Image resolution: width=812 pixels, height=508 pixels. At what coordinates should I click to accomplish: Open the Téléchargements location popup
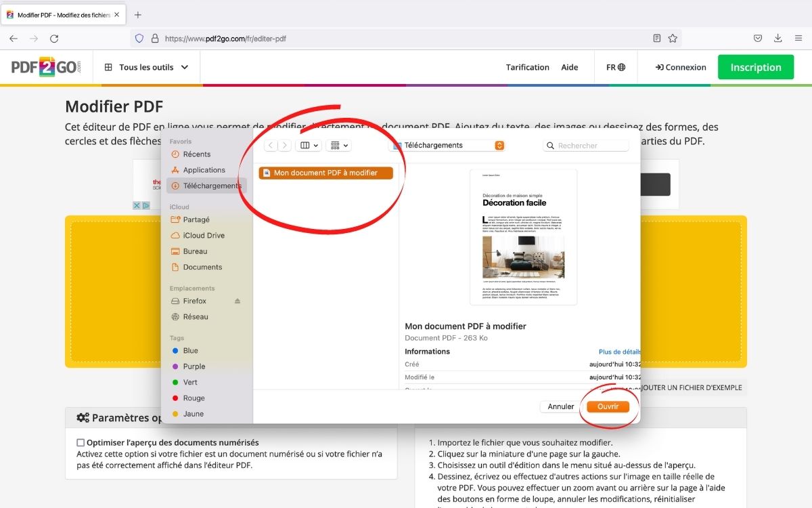click(448, 145)
